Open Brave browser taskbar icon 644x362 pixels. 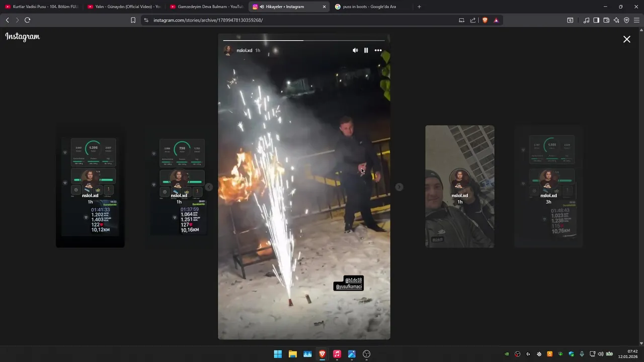click(x=322, y=354)
